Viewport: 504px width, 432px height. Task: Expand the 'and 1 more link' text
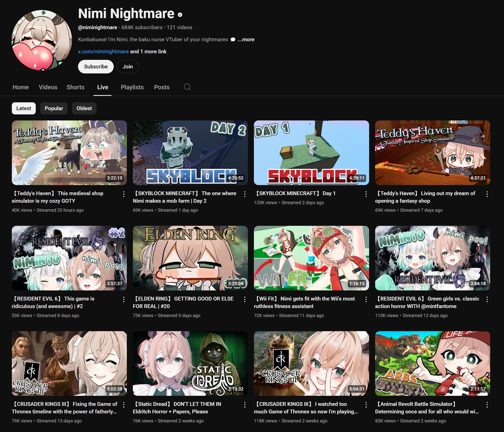(148, 52)
